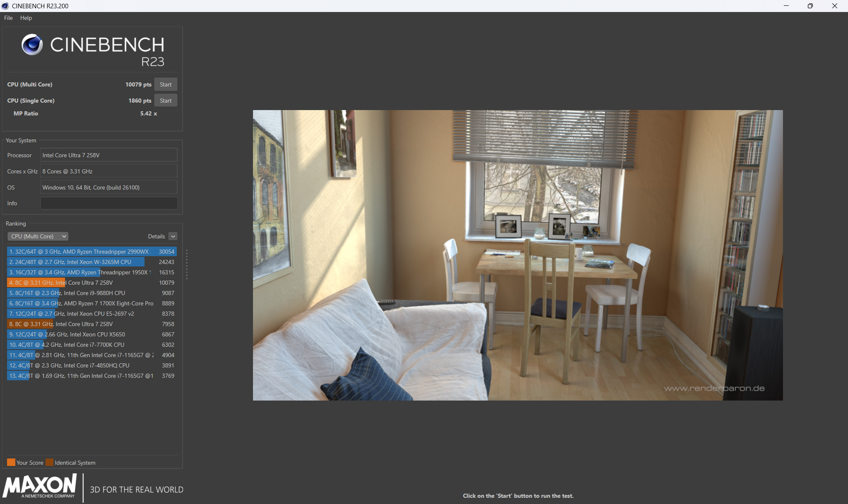Open the Help menu
This screenshot has height=504, width=848.
click(x=26, y=18)
